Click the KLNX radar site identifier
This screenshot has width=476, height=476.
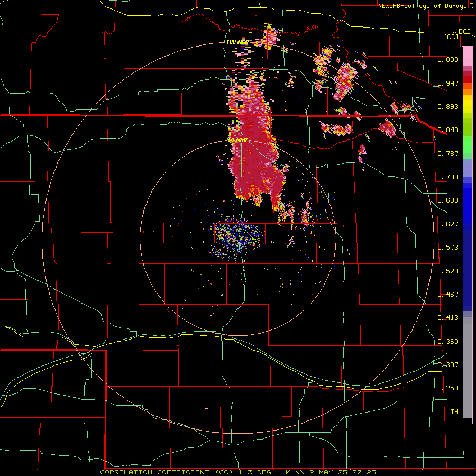[x=296, y=472]
